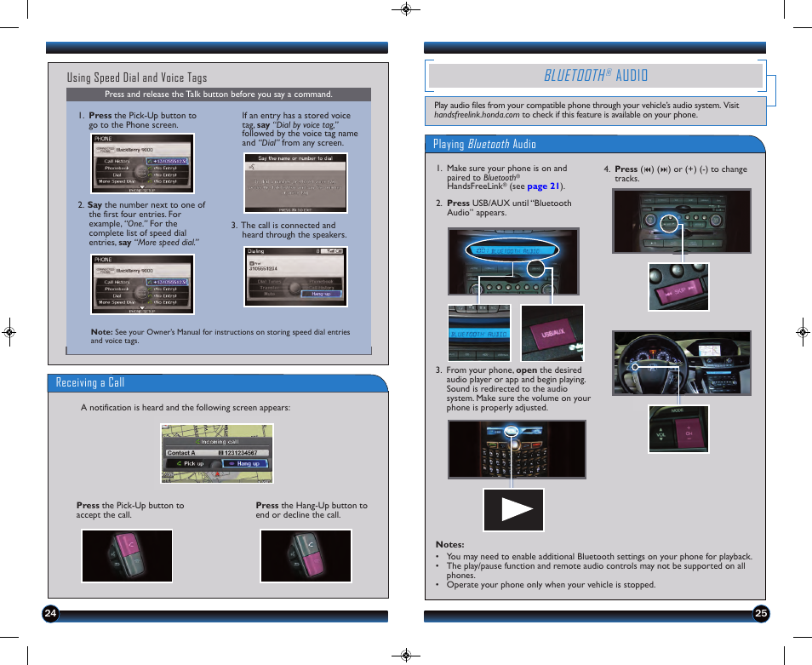Click the dashboard interior photo
This screenshot has height=665, width=812.
coord(682,364)
